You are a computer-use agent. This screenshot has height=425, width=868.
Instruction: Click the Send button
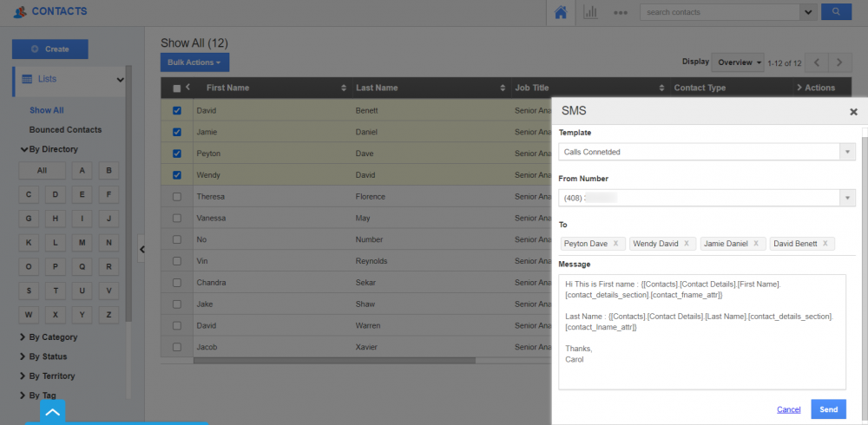point(828,409)
